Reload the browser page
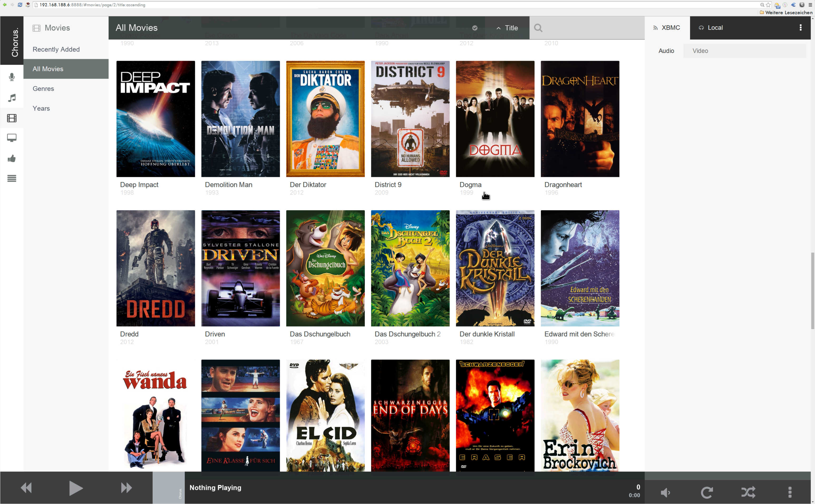 [20, 5]
